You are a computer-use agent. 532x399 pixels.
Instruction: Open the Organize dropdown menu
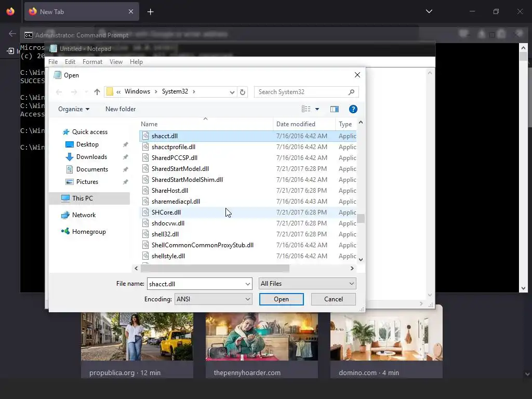pyautogui.click(x=74, y=109)
